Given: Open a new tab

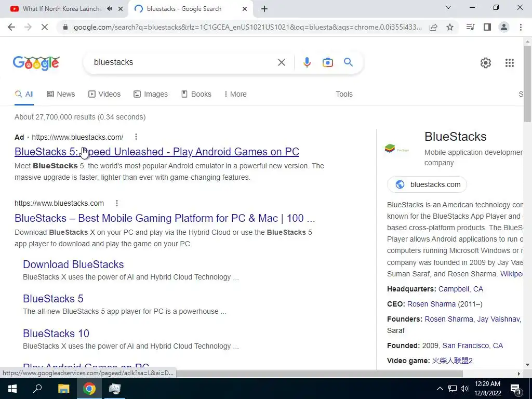Looking at the screenshot, I should [264, 9].
